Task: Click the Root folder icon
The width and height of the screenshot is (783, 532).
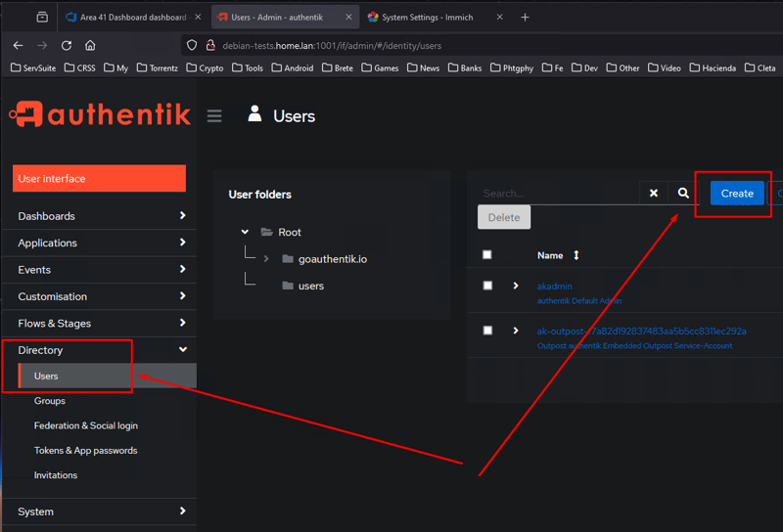Action: click(x=266, y=232)
